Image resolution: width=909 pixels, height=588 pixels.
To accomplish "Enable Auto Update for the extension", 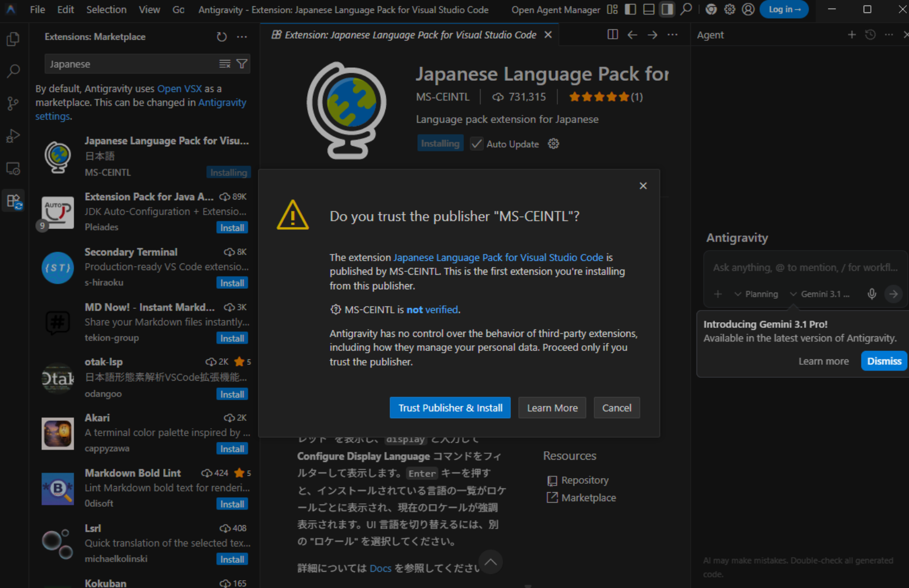I will coord(476,143).
